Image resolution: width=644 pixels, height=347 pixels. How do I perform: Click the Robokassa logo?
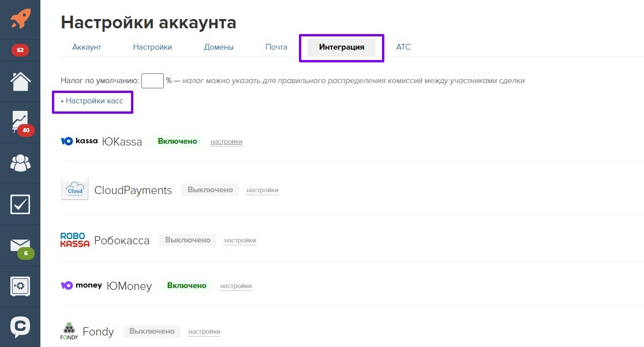coord(75,240)
